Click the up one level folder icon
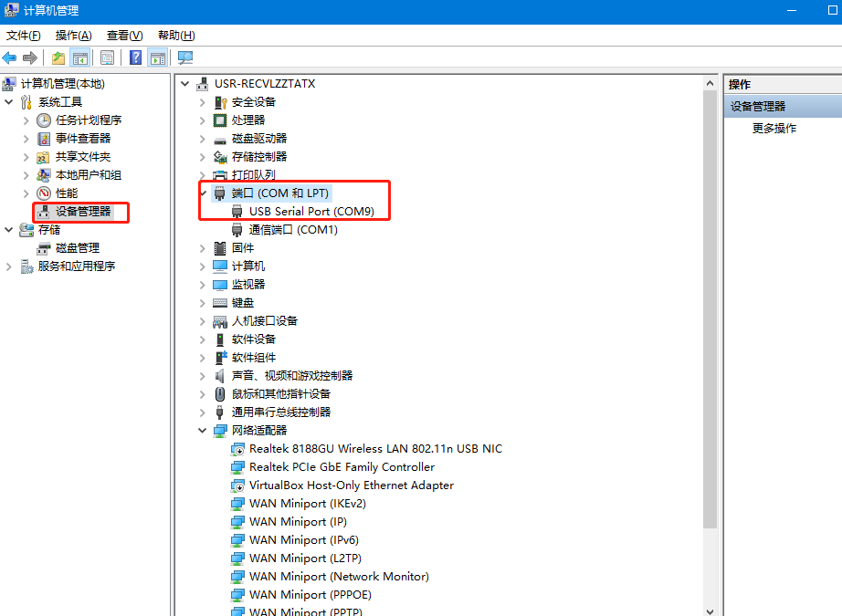842x616 pixels. tap(58, 57)
